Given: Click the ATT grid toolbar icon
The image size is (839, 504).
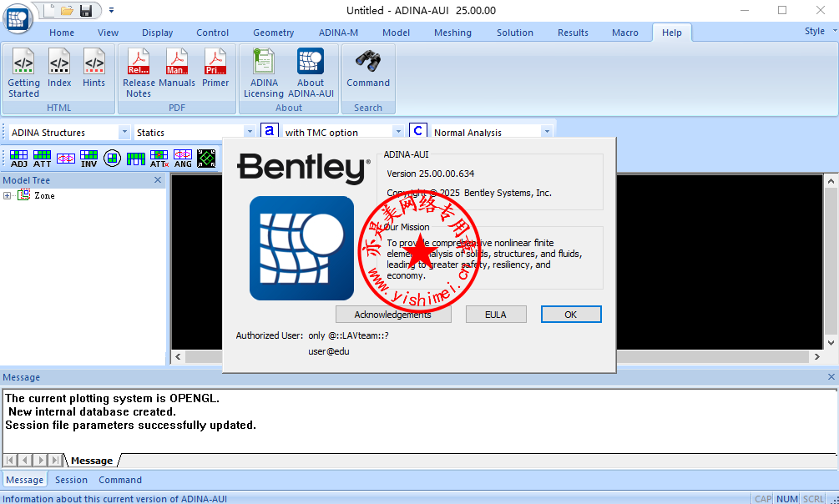Looking at the screenshot, I should pyautogui.click(x=43, y=159).
